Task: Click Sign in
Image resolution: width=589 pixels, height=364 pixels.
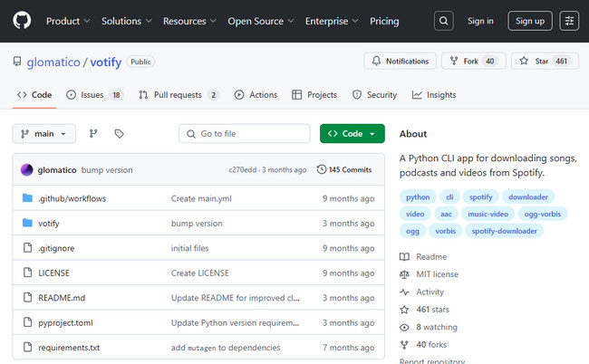Action: pyautogui.click(x=480, y=21)
